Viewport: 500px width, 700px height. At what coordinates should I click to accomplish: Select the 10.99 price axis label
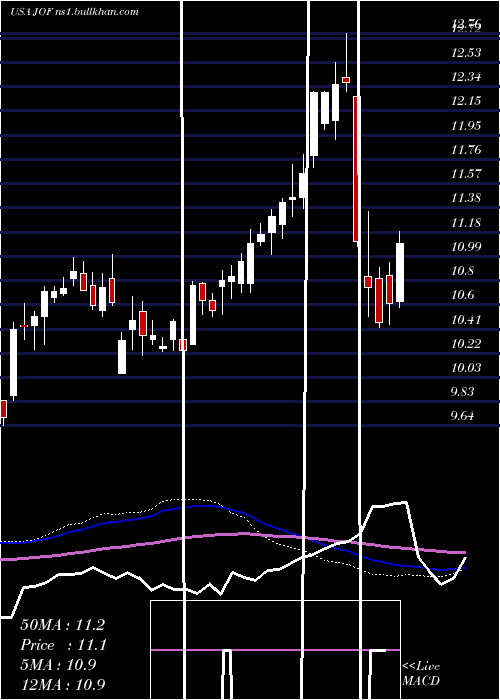click(x=466, y=246)
